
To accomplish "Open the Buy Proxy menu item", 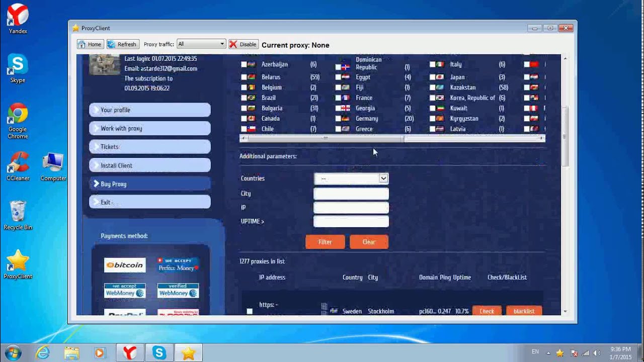I will click(x=150, y=184).
